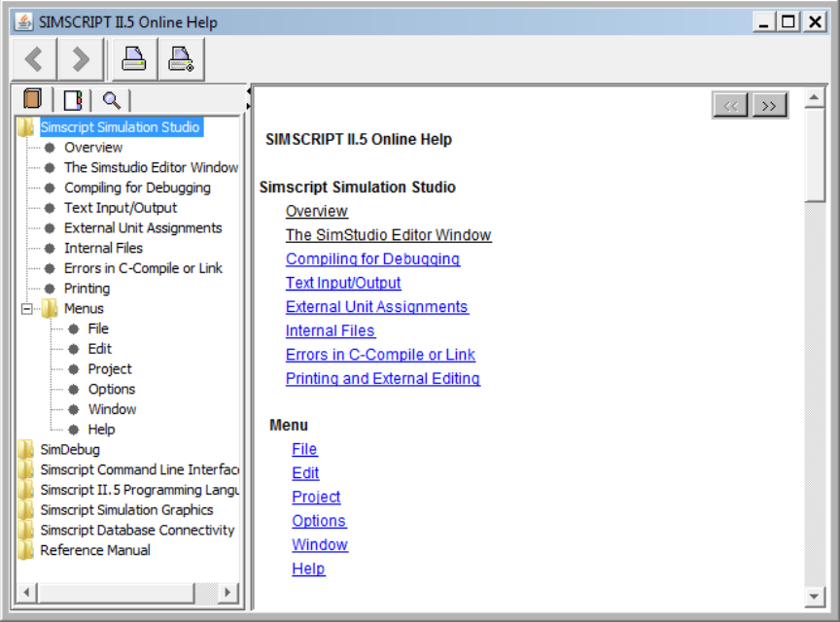Viewport: 840px width, 622px height.
Task: Select Printing tree item
Action: [87, 289]
